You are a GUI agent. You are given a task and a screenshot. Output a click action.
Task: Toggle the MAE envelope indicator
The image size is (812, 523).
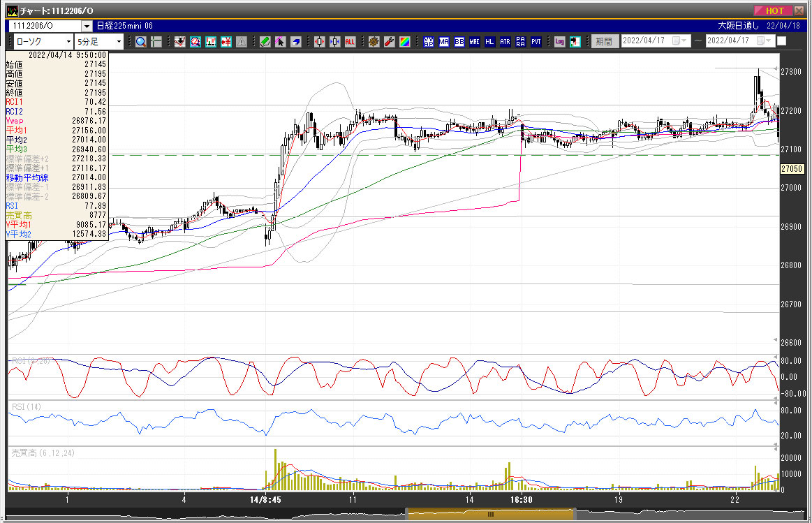474,42
